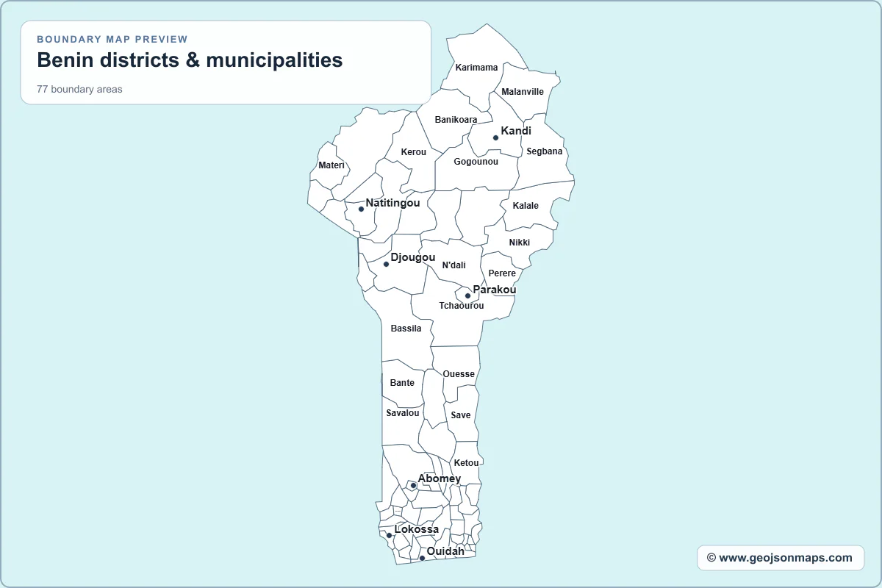Click the Djougou city marker dot
The height and width of the screenshot is (588, 882).
tap(386, 264)
